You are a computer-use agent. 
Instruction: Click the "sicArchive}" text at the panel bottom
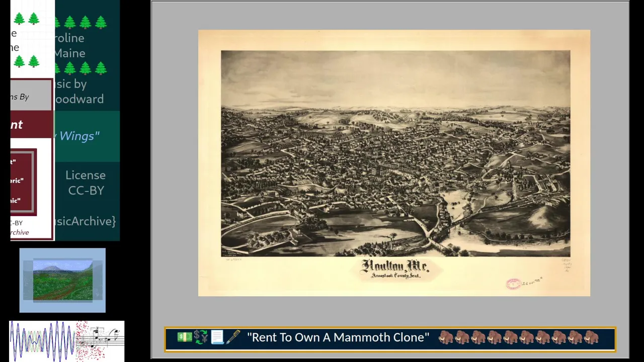[x=86, y=221]
